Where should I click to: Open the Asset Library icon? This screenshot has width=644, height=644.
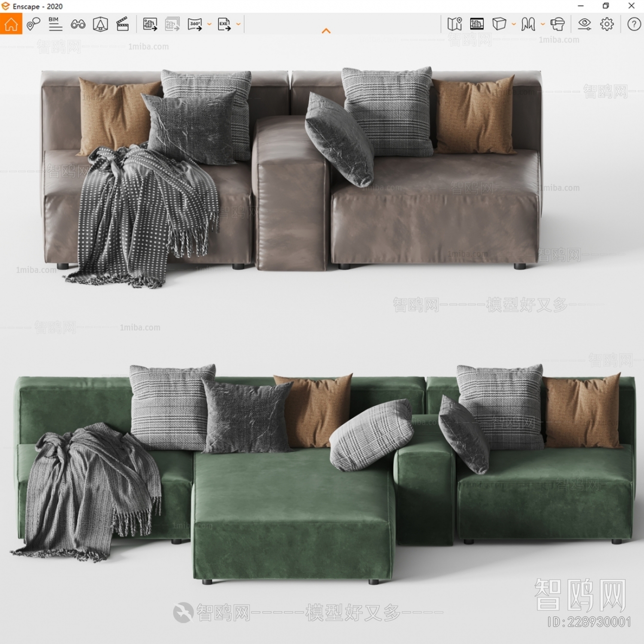click(x=477, y=24)
